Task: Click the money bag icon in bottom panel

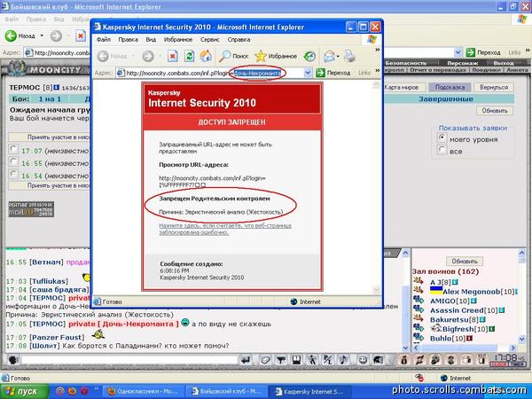Action: pos(403,360)
